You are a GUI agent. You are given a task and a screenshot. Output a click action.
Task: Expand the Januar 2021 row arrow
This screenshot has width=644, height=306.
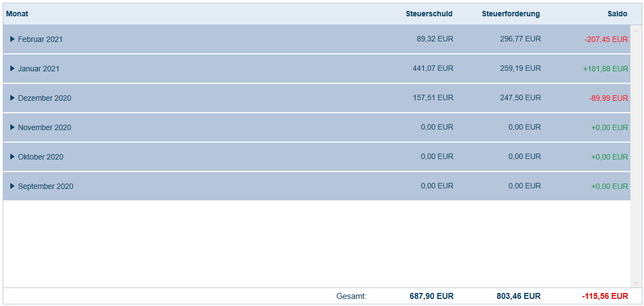point(13,69)
